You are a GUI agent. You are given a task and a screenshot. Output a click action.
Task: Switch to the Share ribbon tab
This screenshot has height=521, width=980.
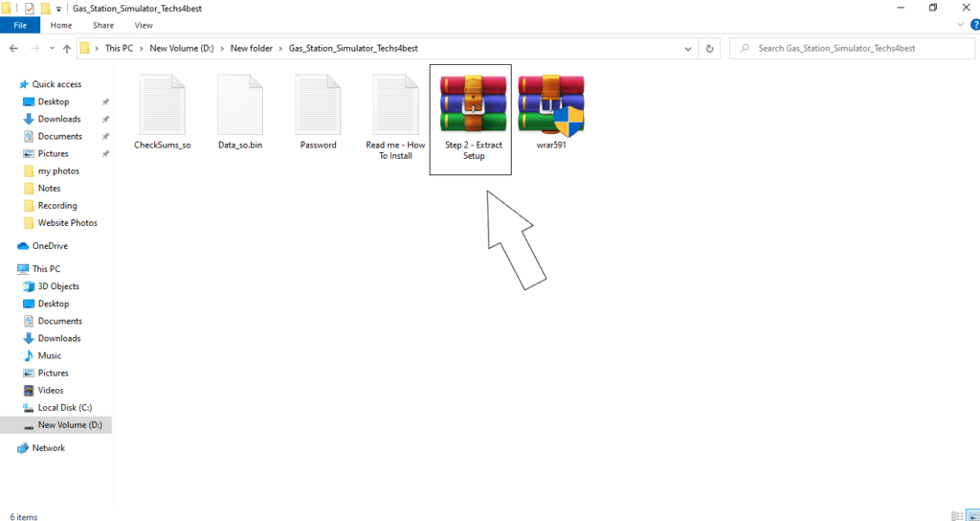point(103,26)
